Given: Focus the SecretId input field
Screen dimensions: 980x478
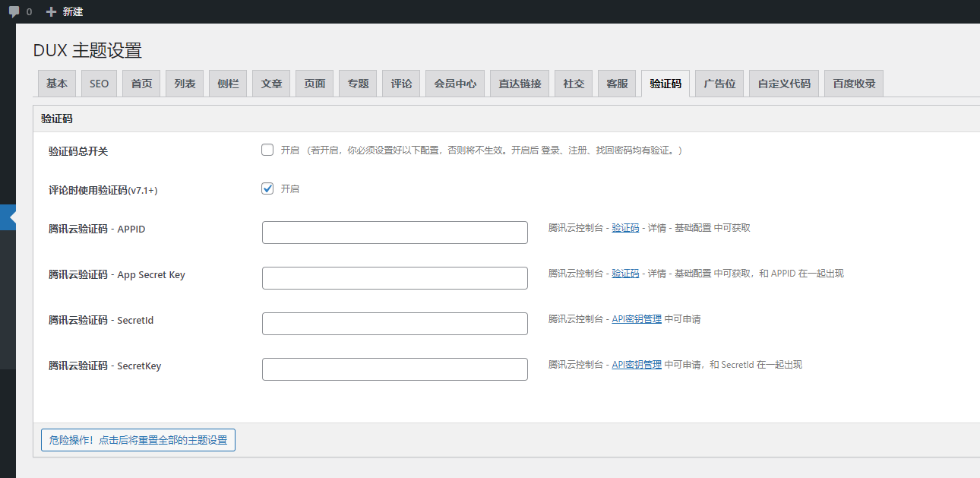Looking at the screenshot, I should [x=395, y=324].
